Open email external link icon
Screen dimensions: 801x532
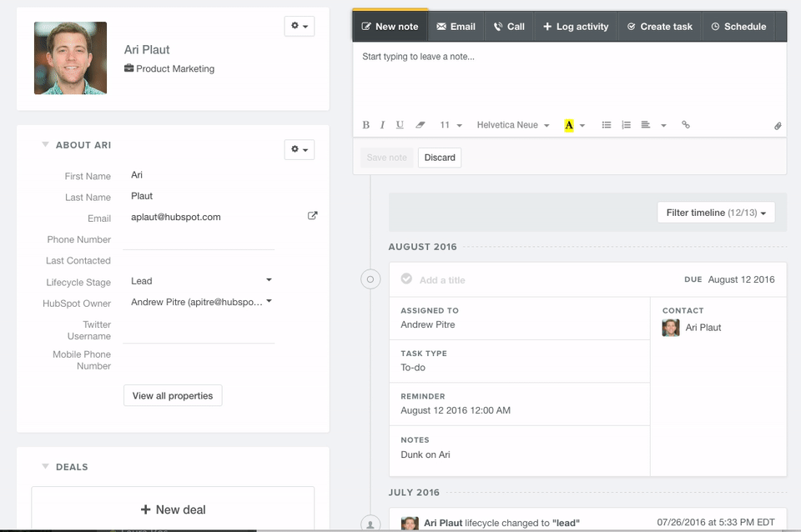[312, 216]
